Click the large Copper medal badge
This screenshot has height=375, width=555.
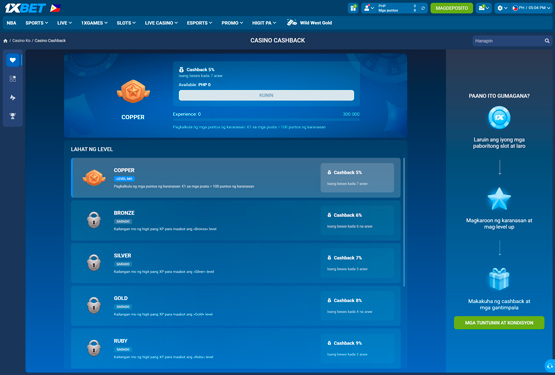(133, 91)
